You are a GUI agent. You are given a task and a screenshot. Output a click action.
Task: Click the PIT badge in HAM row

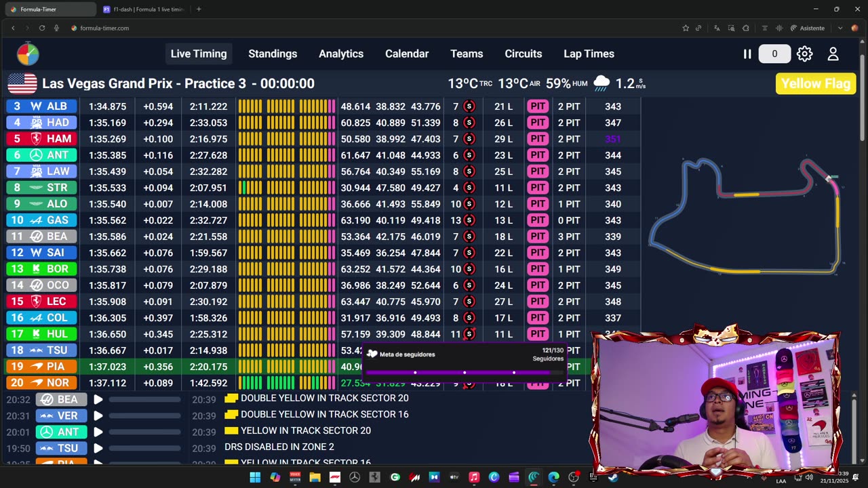coord(538,139)
